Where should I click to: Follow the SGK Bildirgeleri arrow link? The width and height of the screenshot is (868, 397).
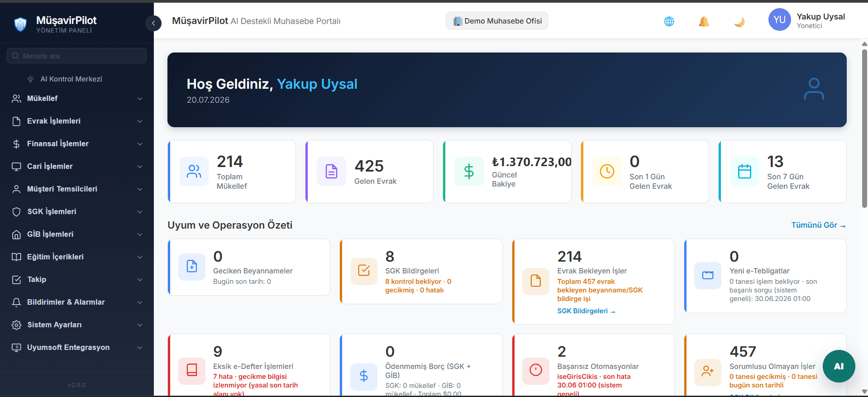(586, 311)
